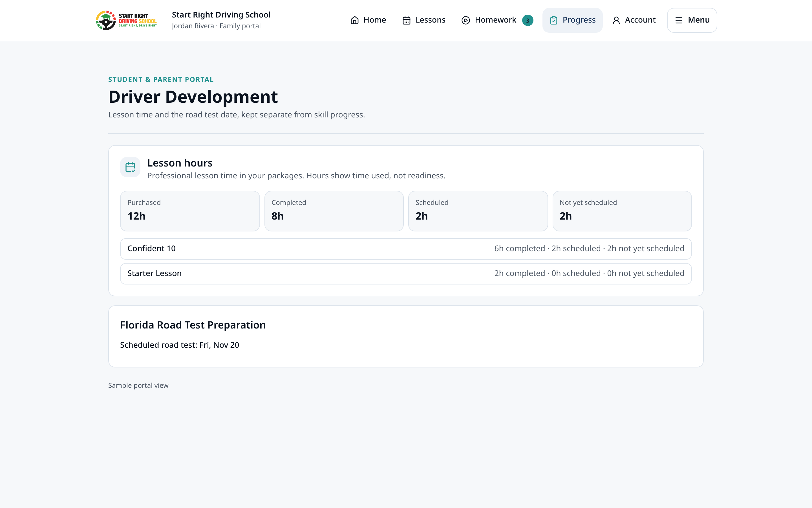Click the Lesson hours heading
The image size is (812, 508).
[x=180, y=163]
